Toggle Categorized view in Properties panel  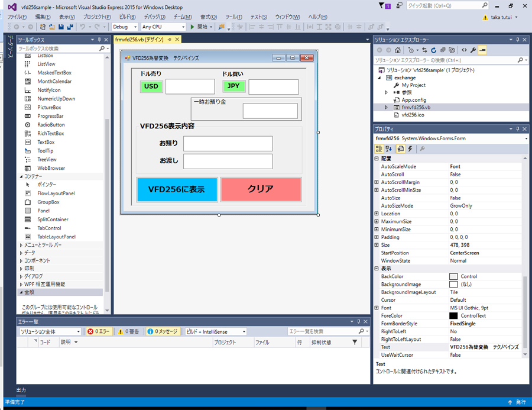(x=379, y=148)
